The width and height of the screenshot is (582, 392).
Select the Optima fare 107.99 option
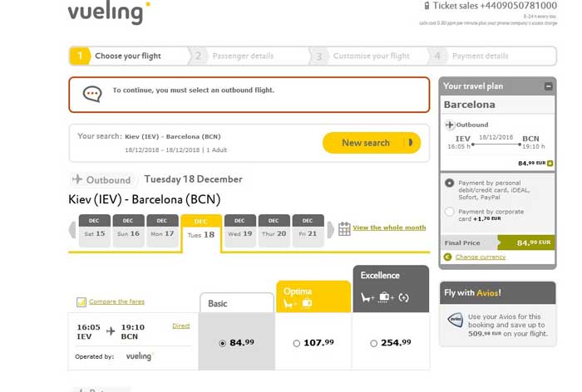pos(298,342)
